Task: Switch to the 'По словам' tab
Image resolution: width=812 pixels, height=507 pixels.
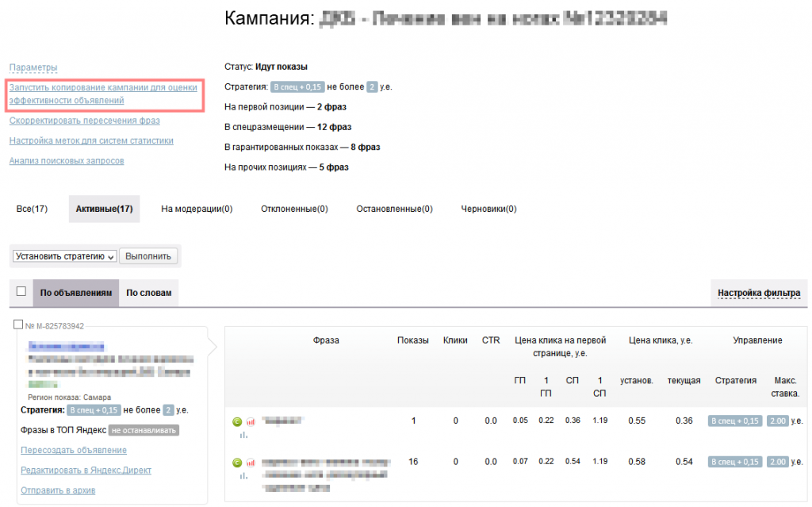Action: pos(151,292)
